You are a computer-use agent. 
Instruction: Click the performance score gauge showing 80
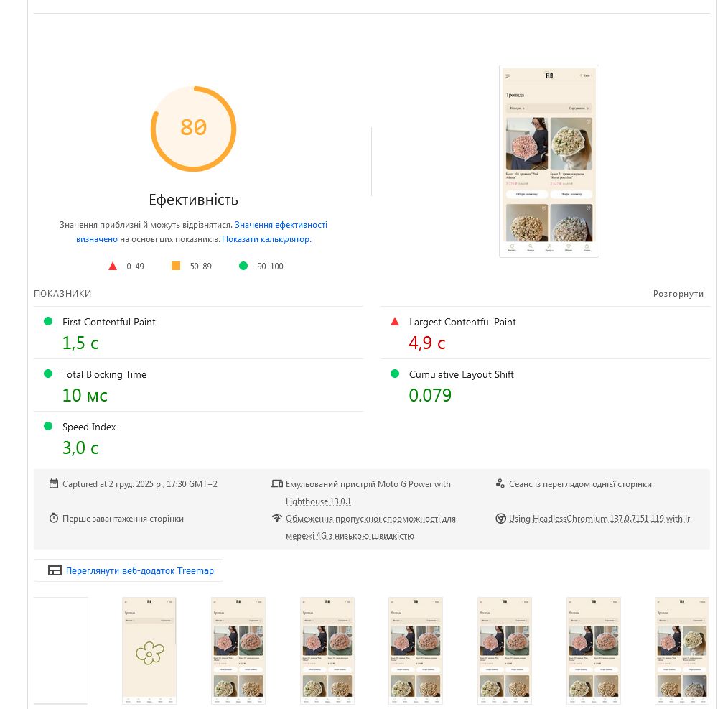[x=193, y=129]
